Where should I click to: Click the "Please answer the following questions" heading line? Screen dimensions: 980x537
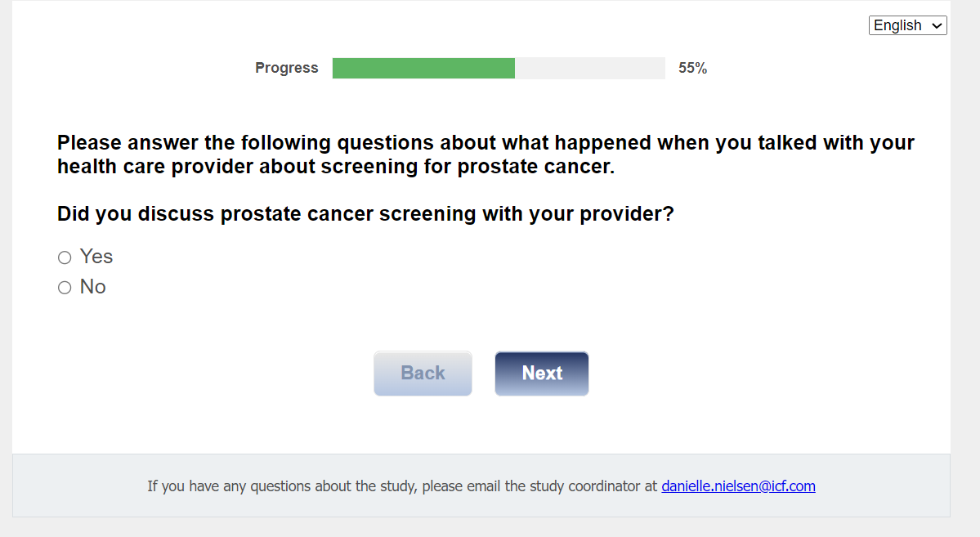[486, 143]
